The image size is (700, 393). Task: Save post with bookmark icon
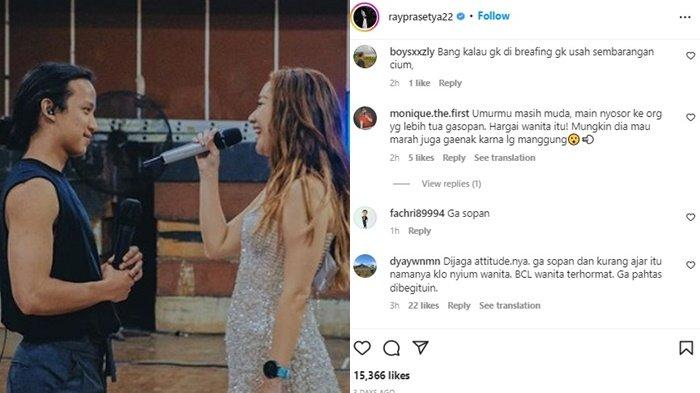point(686,348)
